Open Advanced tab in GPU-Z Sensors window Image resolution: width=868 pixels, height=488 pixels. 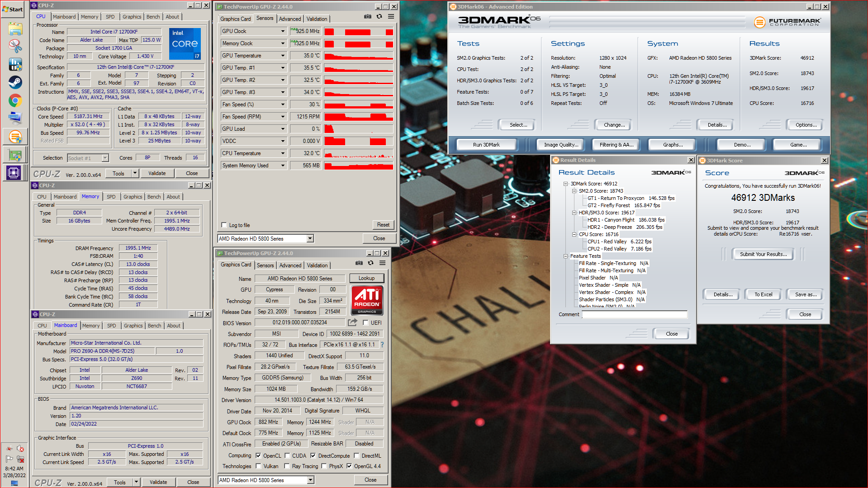pyautogui.click(x=289, y=19)
